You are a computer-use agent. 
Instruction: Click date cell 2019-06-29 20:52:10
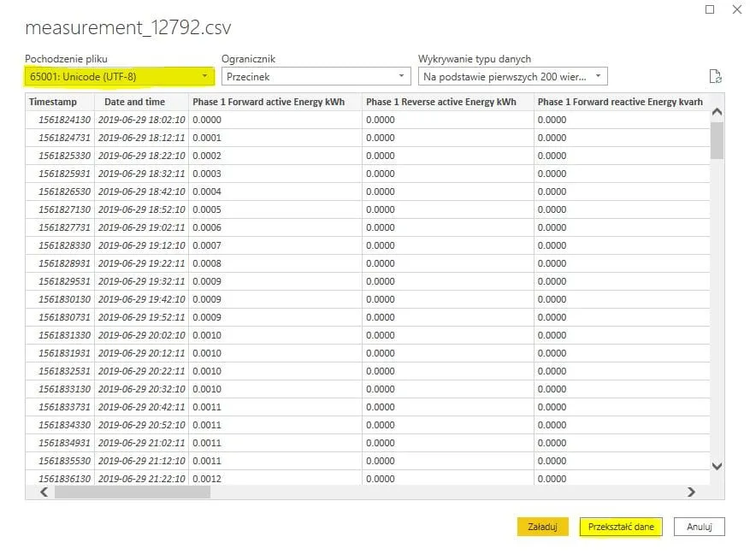point(142,425)
